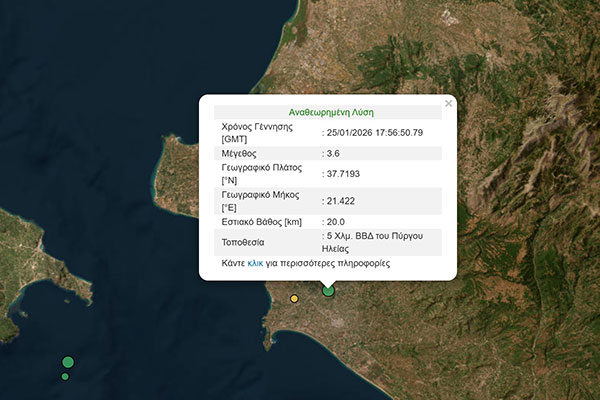This screenshot has height=400, width=600.
Task: Click the 'Γεωγραφικό Μήκος [°E]' label
Action: click(x=262, y=200)
